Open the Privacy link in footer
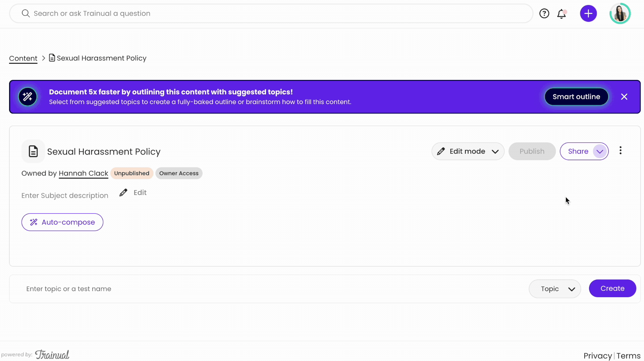 597,356
